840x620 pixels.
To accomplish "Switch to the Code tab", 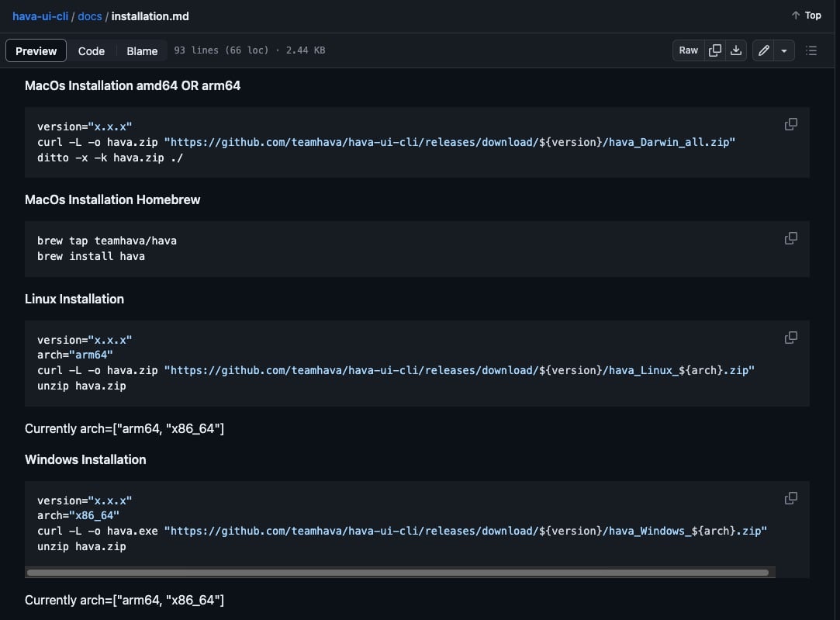I will tap(91, 51).
